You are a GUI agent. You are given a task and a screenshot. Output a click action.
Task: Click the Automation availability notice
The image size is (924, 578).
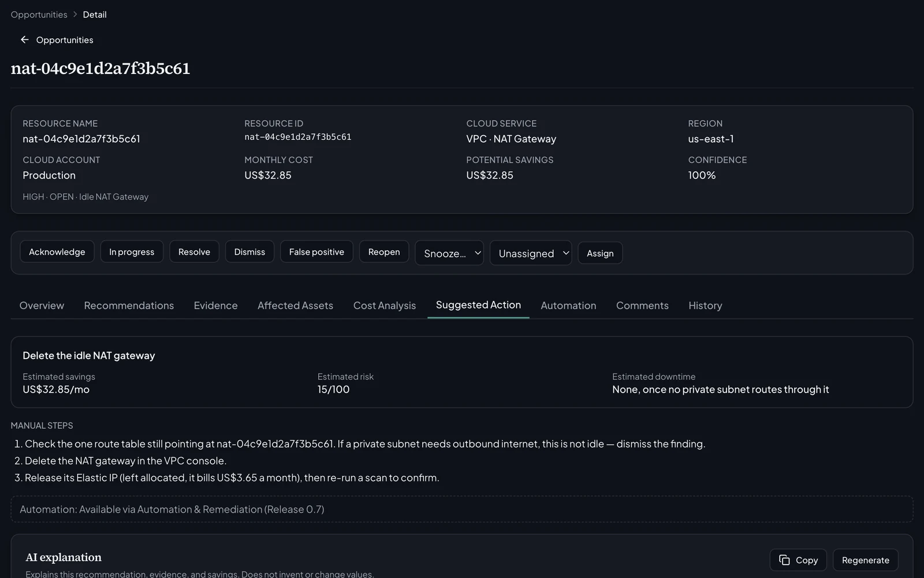coord(461,509)
